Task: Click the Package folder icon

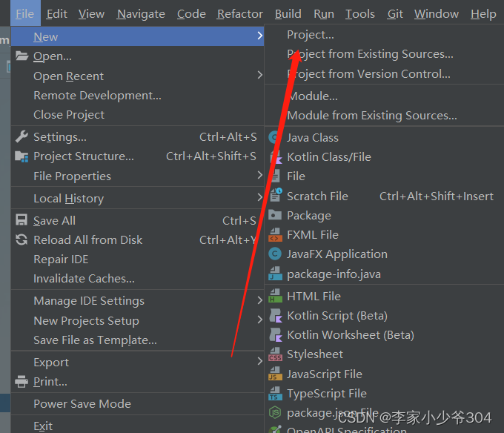Action: point(275,215)
